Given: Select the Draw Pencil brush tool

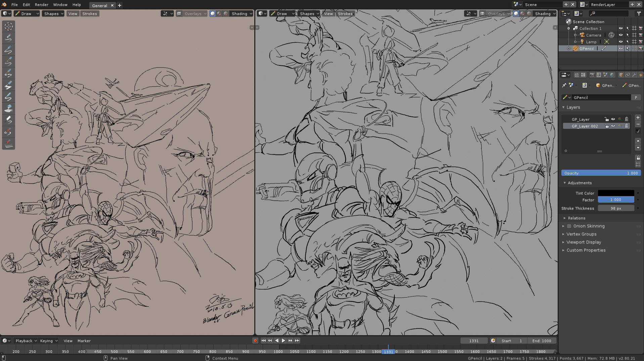Looking at the screenshot, I should 8,38.
